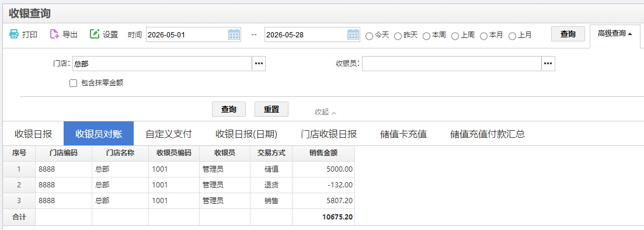Select the 今天 radio option

coord(369,36)
